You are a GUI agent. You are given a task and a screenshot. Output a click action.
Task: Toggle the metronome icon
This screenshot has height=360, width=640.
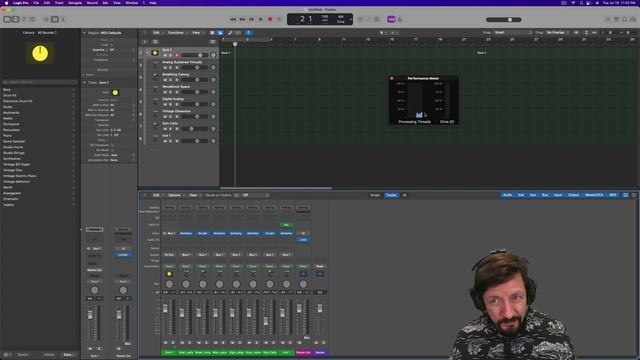[x=400, y=19]
